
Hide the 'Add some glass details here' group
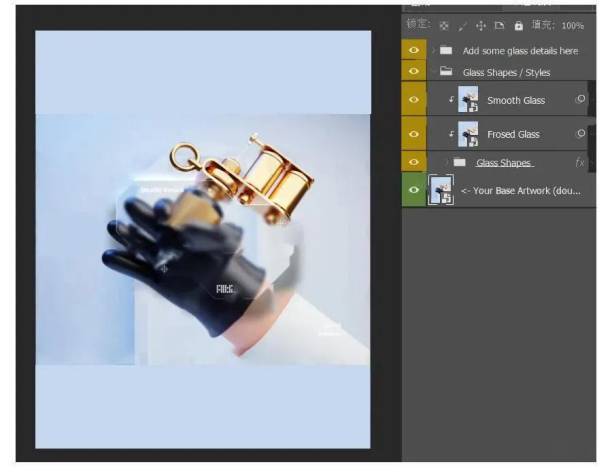pos(413,50)
